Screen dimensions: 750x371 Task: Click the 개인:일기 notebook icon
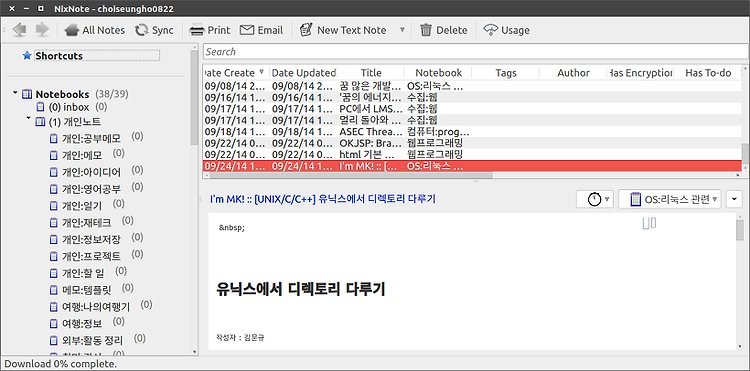(x=54, y=206)
